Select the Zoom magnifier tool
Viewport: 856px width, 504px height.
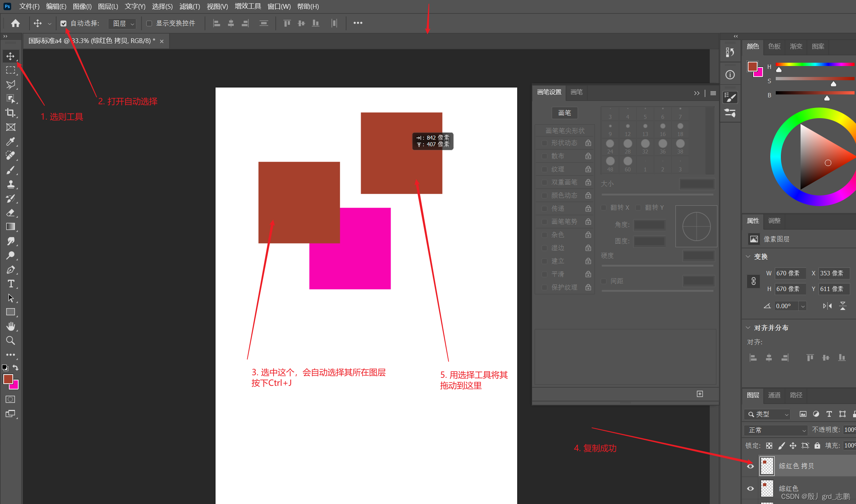point(11,341)
